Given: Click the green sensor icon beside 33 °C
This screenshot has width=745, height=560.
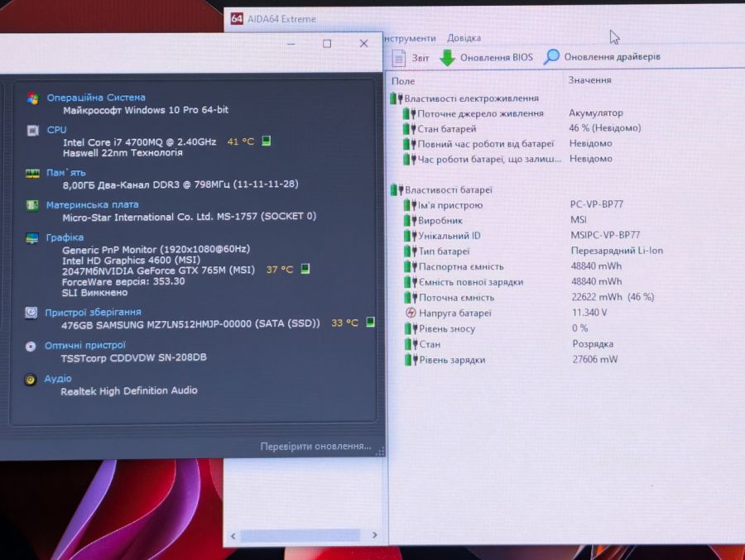Looking at the screenshot, I should point(371,322).
